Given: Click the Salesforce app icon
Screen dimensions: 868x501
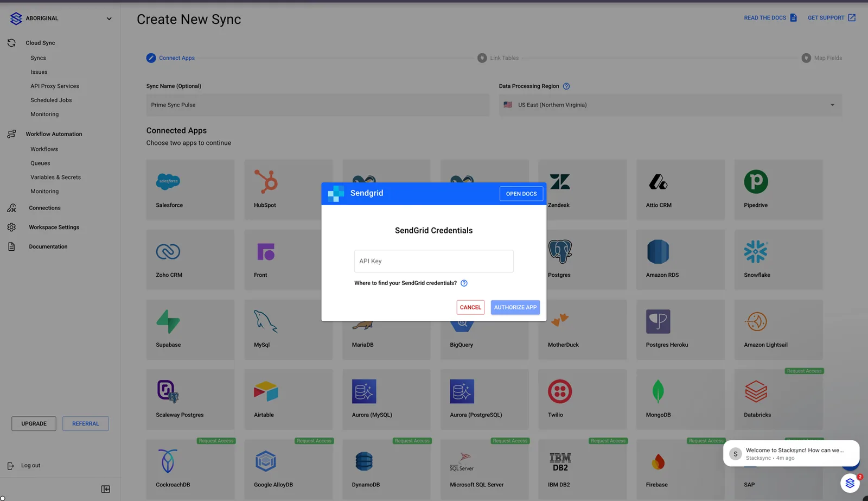Looking at the screenshot, I should [168, 181].
